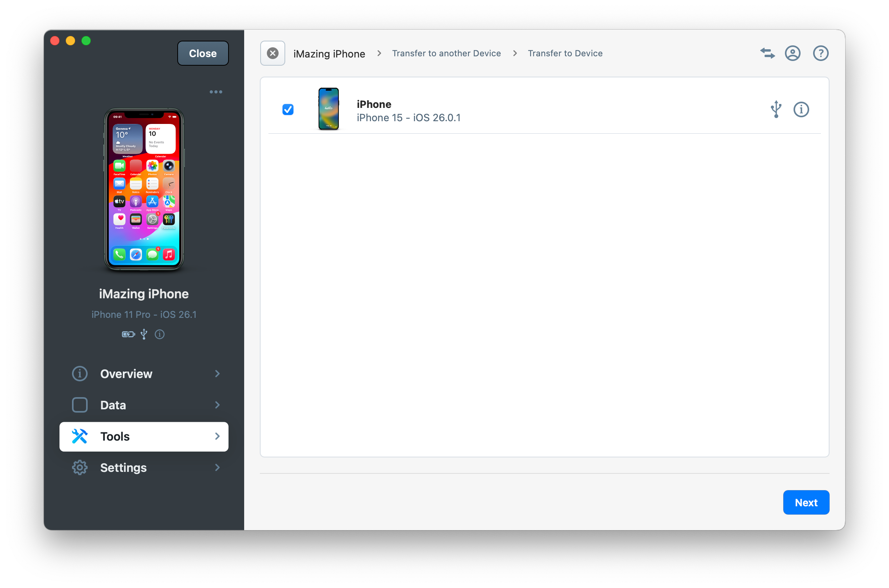Expand the Settings section chevron
The image size is (889, 588).
218,468
